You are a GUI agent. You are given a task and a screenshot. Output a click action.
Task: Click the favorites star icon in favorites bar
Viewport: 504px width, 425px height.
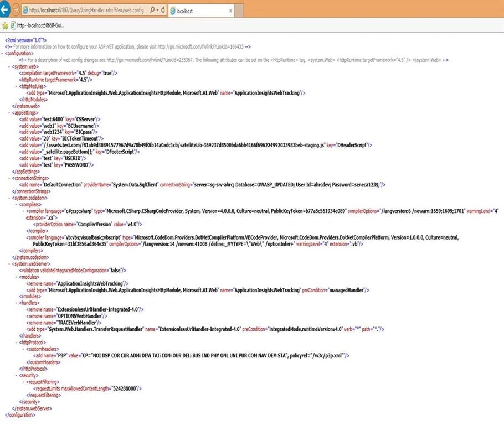[x=5, y=25]
